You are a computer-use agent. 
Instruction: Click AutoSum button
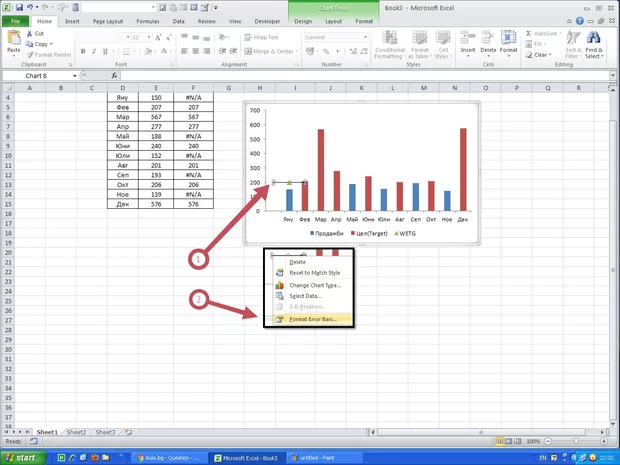(543, 34)
